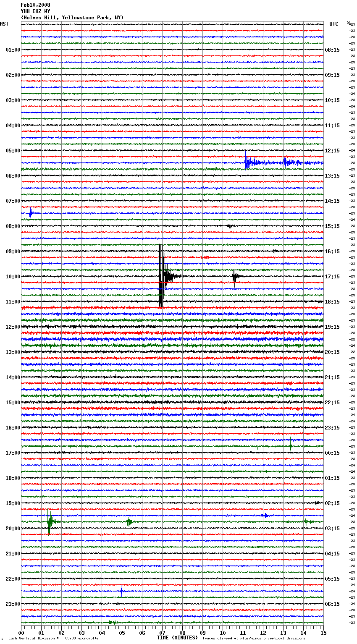This screenshot has height=644, width=357.
Task: Click the station code 'YHH EHZ WY'
Action: point(35,11)
